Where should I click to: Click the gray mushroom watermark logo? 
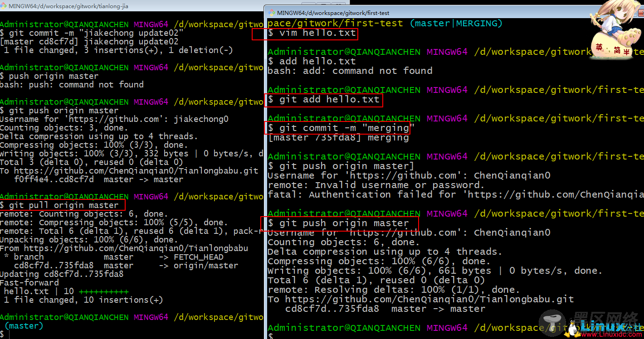pyautogui.click(x=552, y=323)
